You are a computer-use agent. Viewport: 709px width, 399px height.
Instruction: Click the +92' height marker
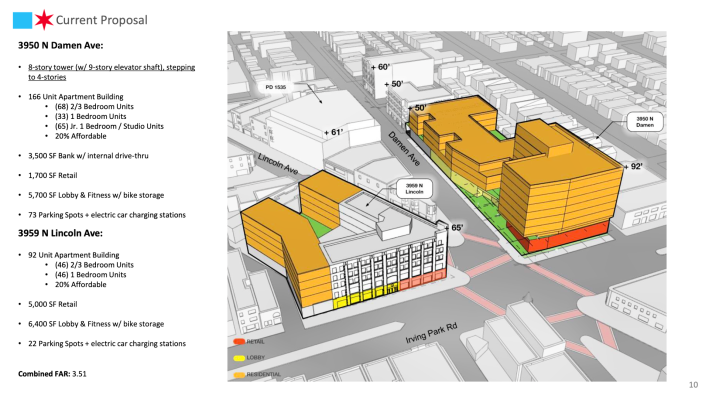[x=633, y=166]
